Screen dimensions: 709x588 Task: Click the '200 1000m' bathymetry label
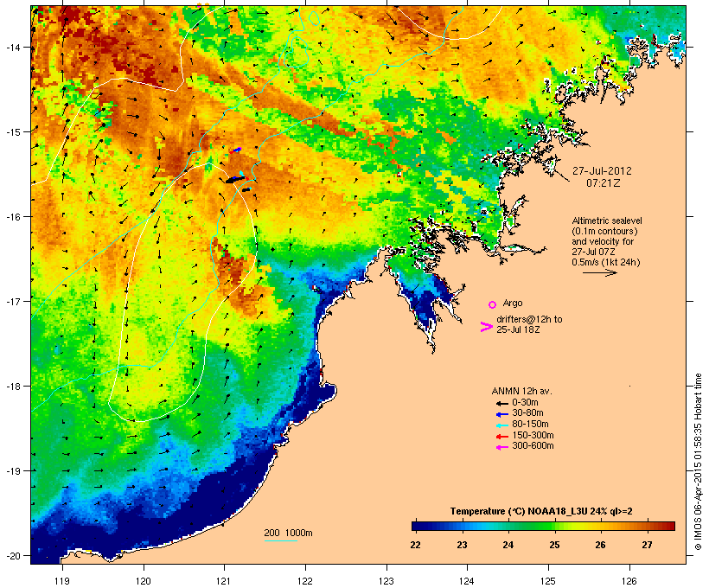288,533
